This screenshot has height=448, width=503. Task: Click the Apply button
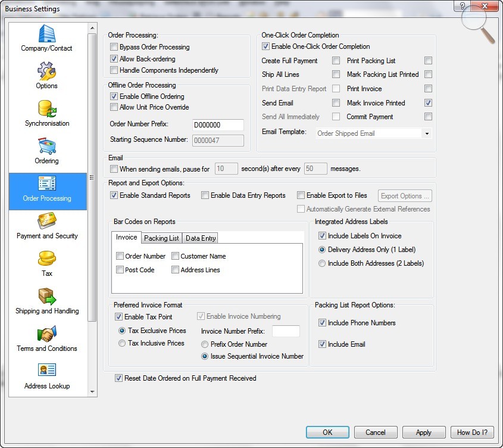tap(424, 433)
